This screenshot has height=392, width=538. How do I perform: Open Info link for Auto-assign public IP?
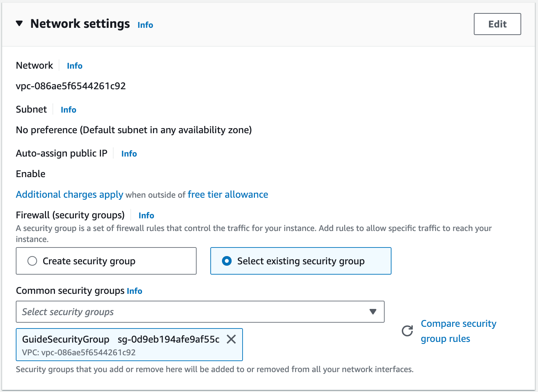pyautogui.click(x=129, y=154)
